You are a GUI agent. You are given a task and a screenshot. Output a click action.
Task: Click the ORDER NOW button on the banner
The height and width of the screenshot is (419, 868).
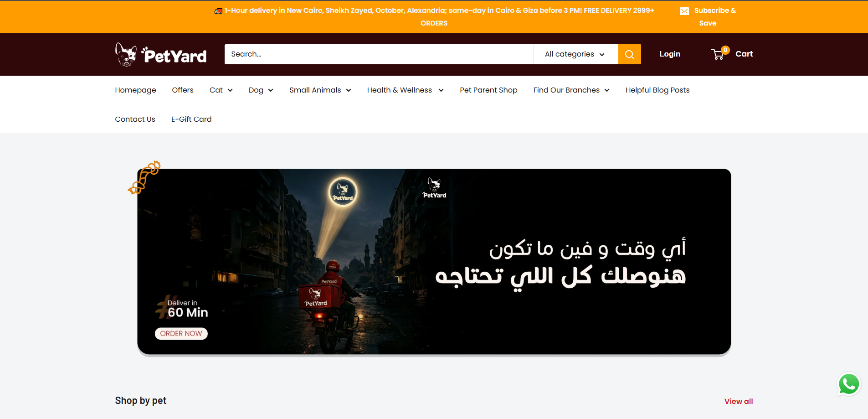point(181,333)
